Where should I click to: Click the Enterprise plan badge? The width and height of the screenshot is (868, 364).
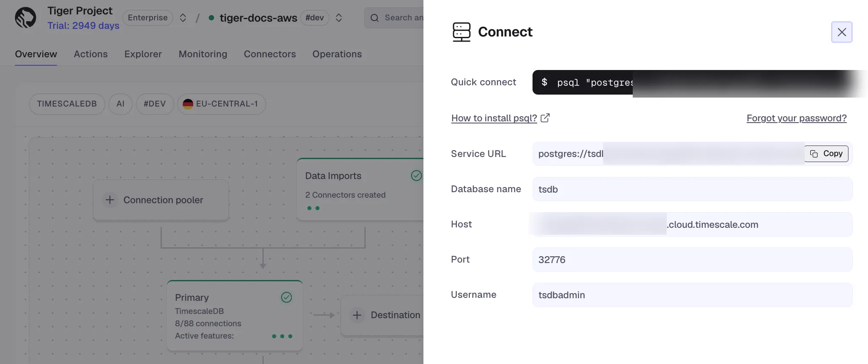pos(148,18)
